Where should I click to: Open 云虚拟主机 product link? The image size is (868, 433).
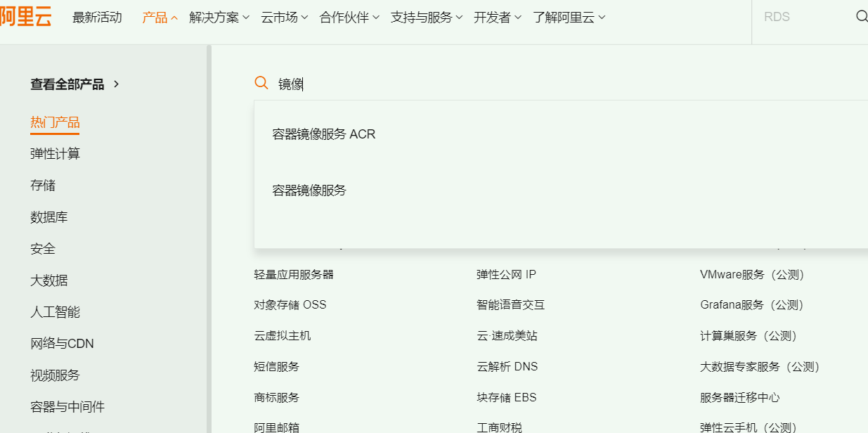(x=282, y=336)
